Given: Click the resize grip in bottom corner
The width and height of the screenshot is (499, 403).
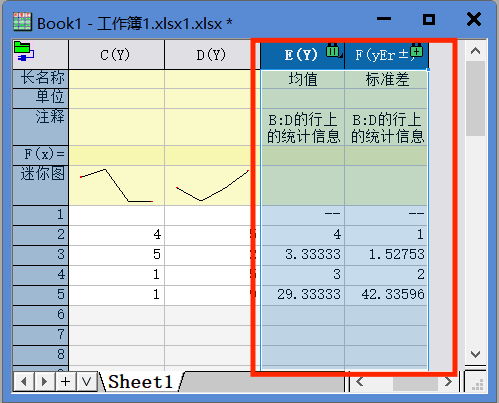Looking at the screenshot, I should pos(477,384).
